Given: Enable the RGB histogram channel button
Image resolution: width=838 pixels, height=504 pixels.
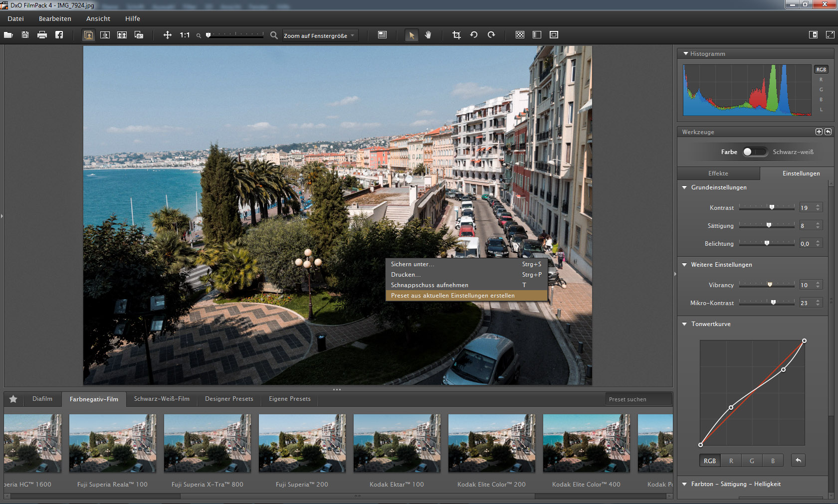Looking at the screenshot, I should (x=821, y=69).
